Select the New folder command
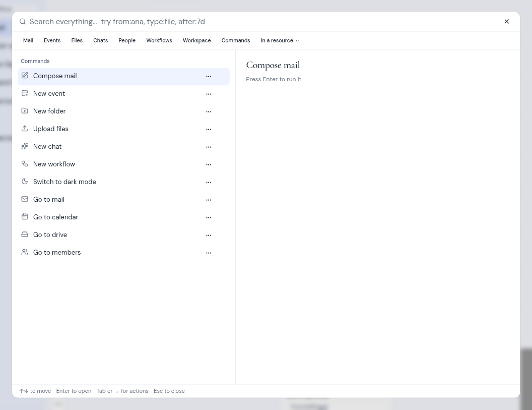Image resolution: width=532 pixels, height=410 pixels. coord(123,111)
